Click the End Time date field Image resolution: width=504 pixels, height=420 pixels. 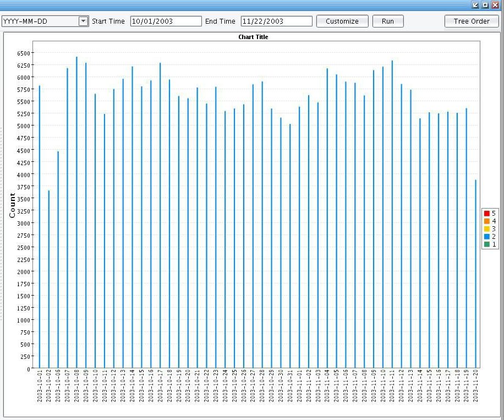[276, 21]
